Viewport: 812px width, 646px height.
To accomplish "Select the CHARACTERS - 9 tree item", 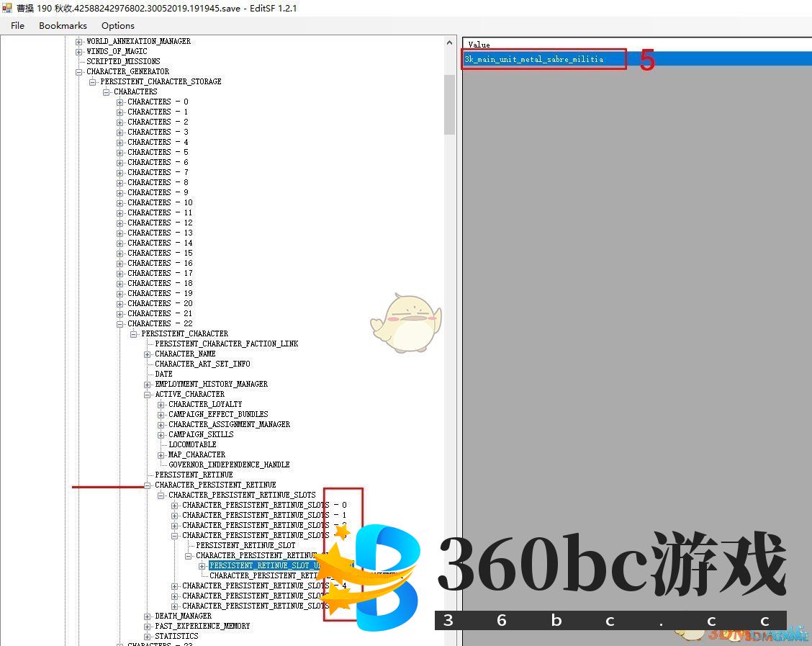I will click(x=158, y=193).
